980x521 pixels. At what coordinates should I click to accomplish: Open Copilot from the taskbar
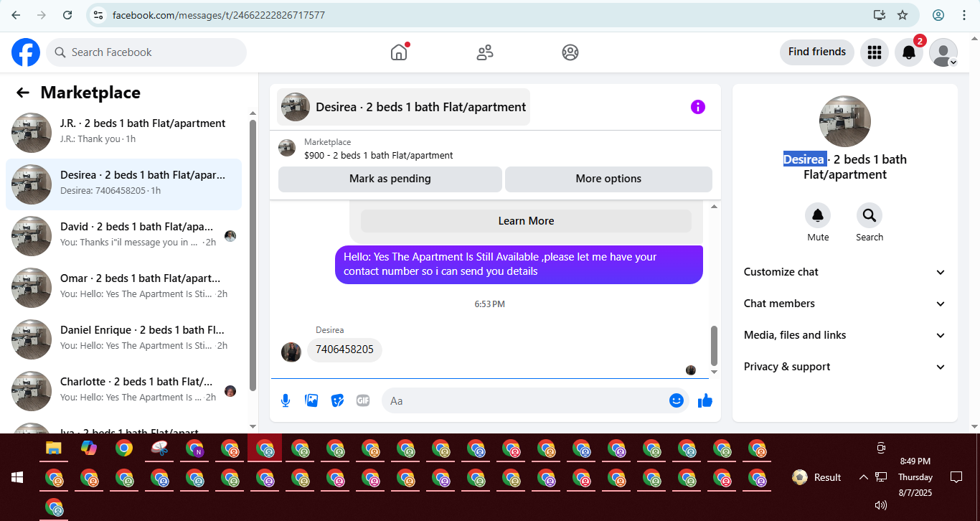point(89,449)
